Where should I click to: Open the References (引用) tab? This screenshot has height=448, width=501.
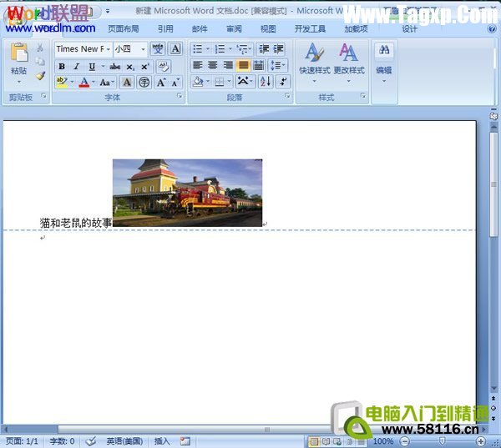[x=165, y=29]
